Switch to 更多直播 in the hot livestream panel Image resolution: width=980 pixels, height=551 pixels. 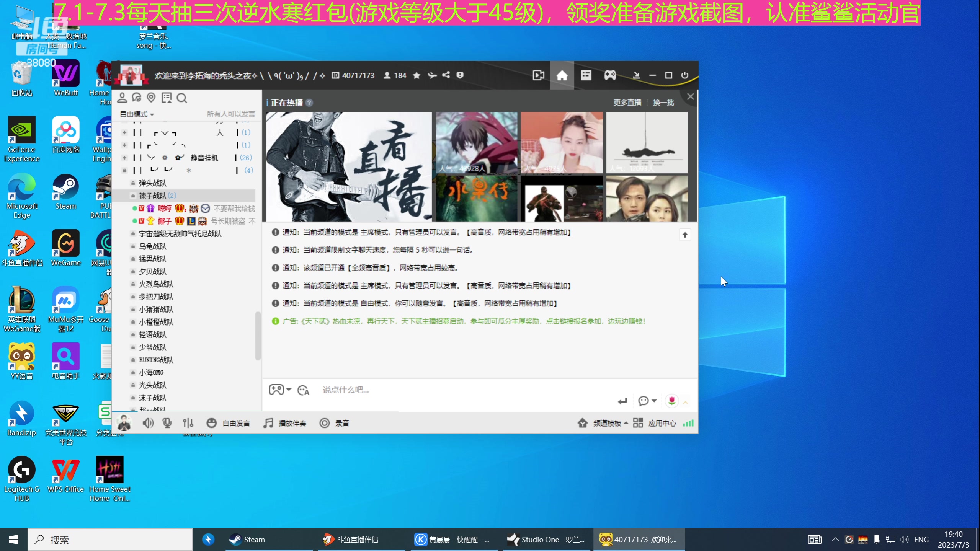(x=627, y=102)
